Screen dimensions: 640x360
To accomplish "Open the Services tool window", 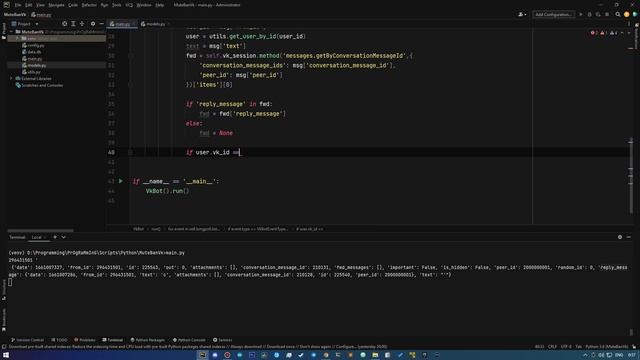I will click(x=222, y=340).
